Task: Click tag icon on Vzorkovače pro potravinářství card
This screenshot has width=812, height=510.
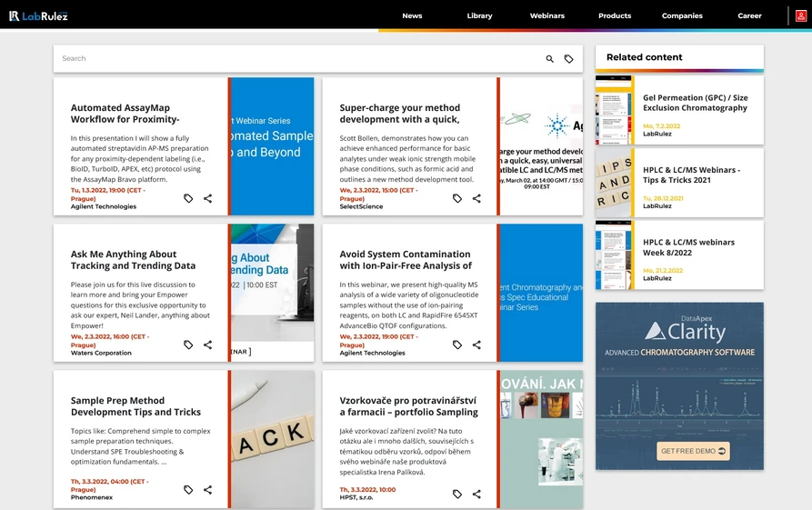Action: click(x=457, y=495)
